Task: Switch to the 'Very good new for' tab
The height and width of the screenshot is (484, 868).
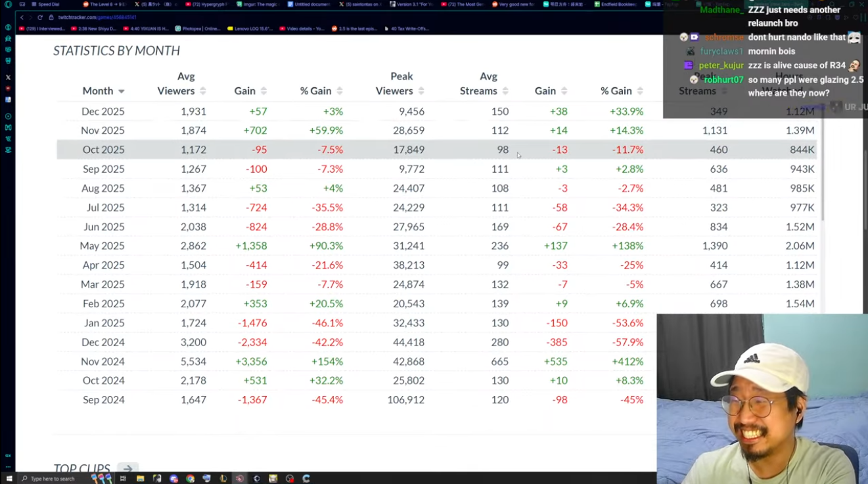Action: click(x=514, y=4)
